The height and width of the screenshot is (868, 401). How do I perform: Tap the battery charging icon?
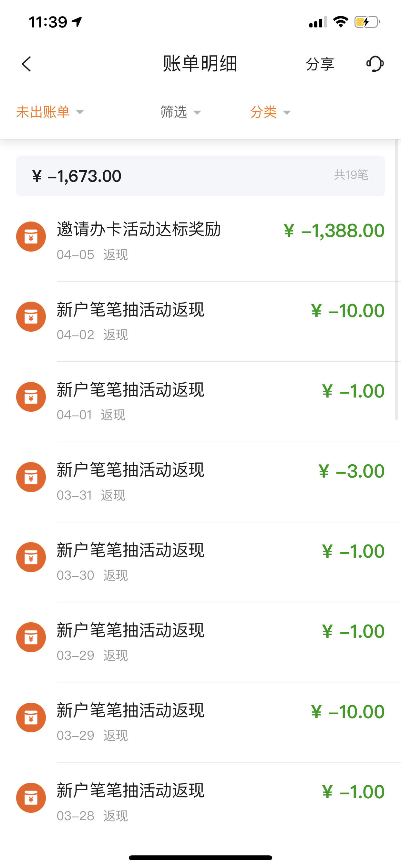[x=367, y=22]
